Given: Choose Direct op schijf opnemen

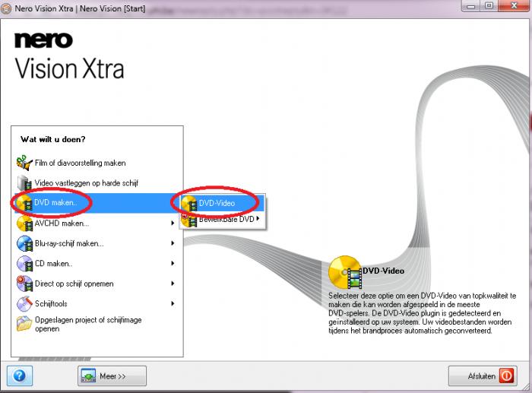Looking at the screenshot, I should [97, 284].
